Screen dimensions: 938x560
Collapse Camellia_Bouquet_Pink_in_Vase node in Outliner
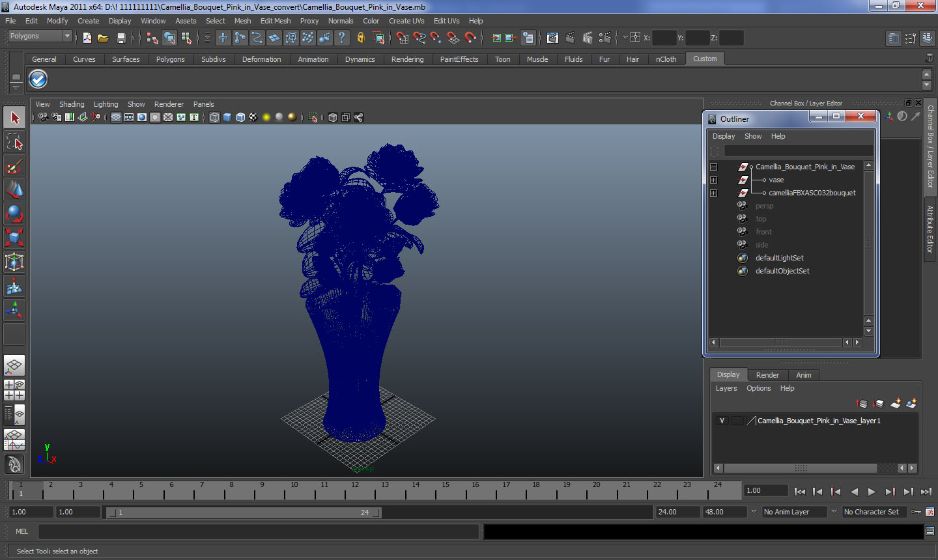pyautogui.click(x=714, y=167)
